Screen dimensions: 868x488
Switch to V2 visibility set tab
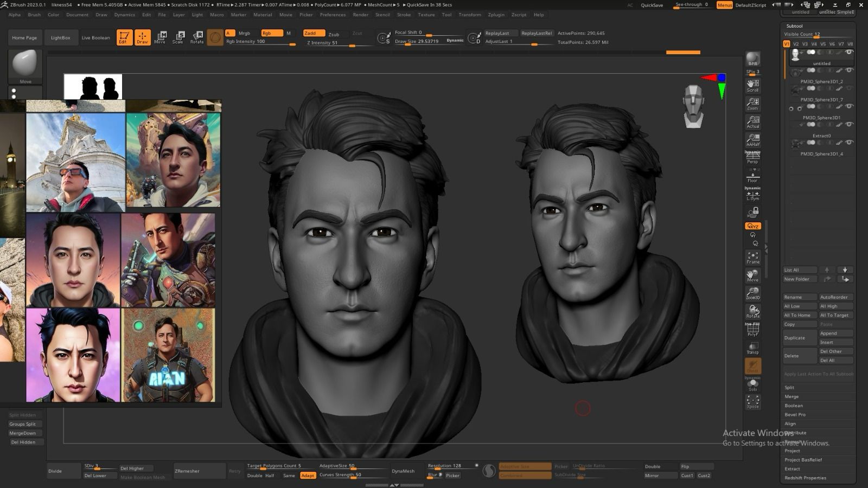point(796,44)
